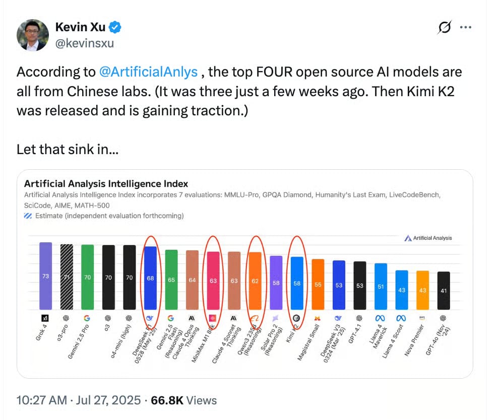Click the Mistral logo under Magistral Small
Image resolution: width=504 pixels, height=420 pixels.
point(318,318)
